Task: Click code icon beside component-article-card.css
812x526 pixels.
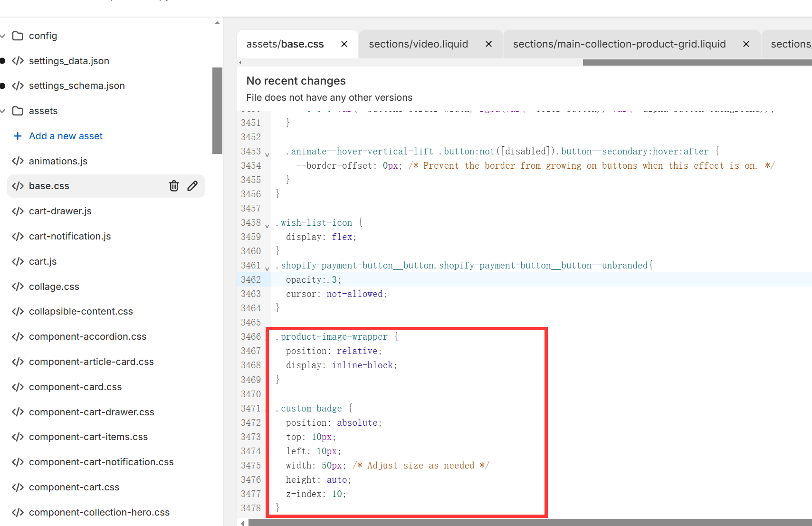Action: (x=18, y=362)
